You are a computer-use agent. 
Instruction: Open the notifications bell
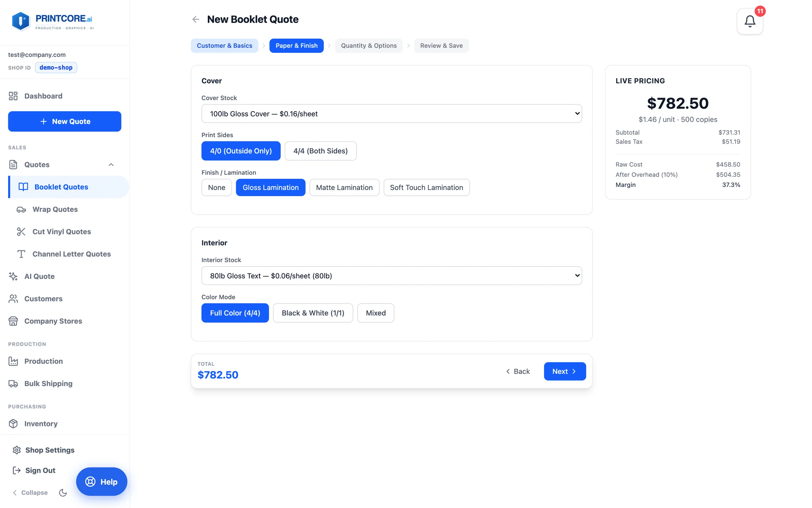(x=750, y=21)
